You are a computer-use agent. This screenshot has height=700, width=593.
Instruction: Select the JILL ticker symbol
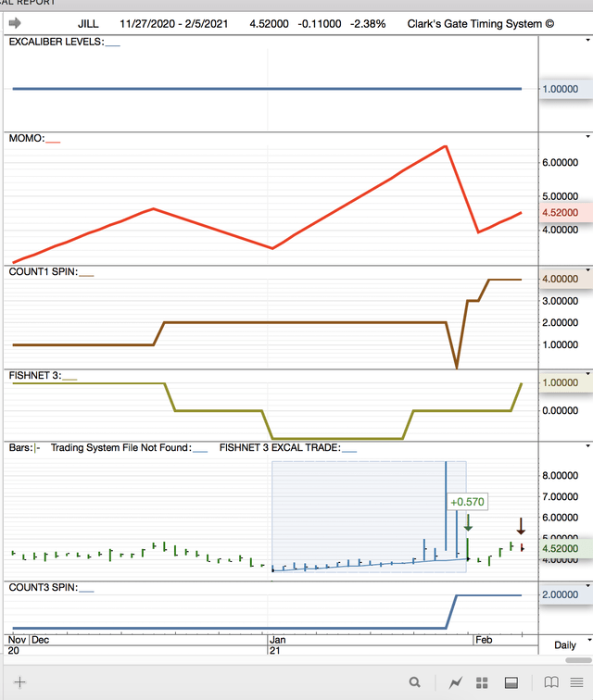[88, 24]
